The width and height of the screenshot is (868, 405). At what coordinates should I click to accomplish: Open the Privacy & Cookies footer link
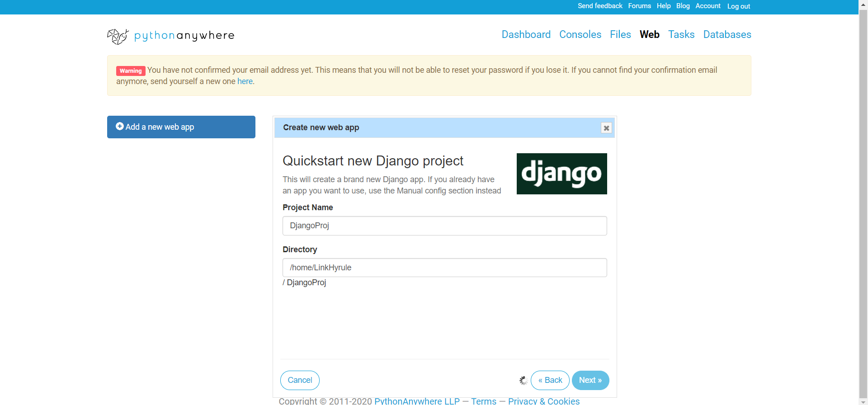[x=544, y=401]
